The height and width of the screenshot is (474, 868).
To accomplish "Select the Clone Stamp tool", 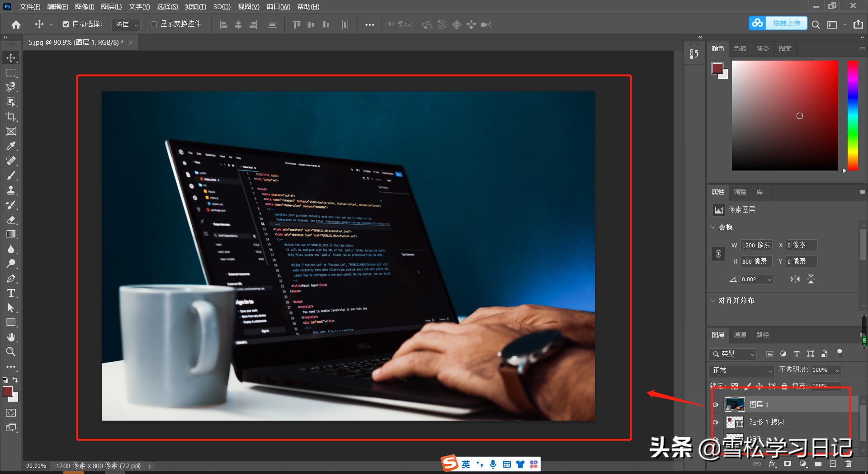I will pos(11,190).
